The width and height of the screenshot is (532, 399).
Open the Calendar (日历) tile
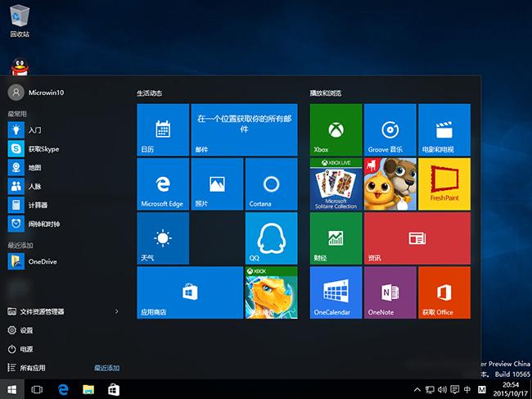163,129
